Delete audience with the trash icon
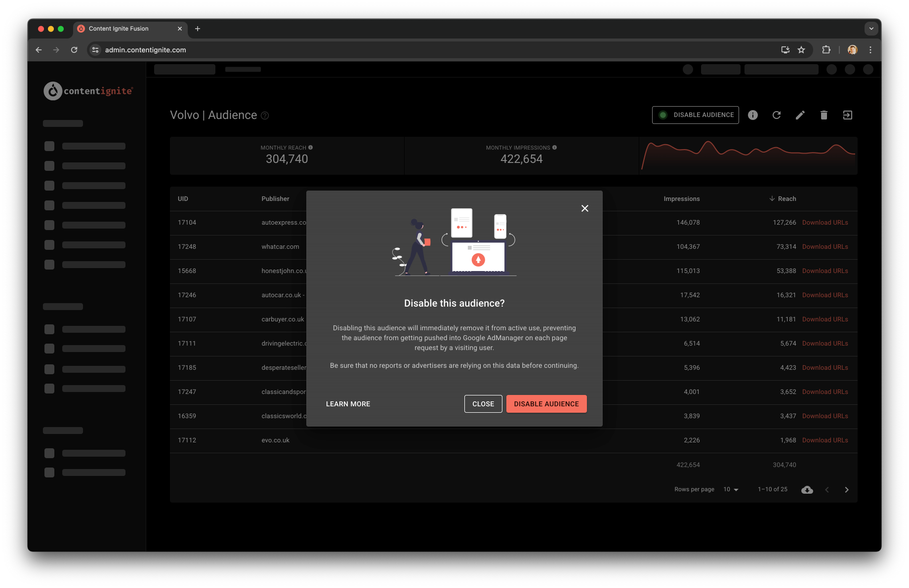 824,115
